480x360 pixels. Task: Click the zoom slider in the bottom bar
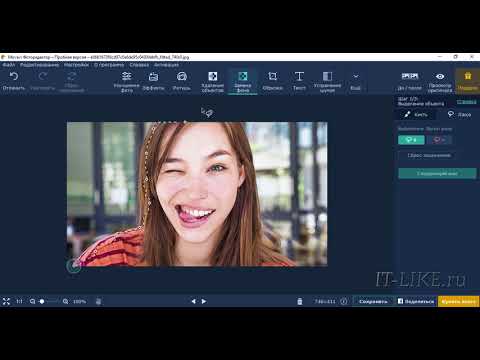(48, 301)
